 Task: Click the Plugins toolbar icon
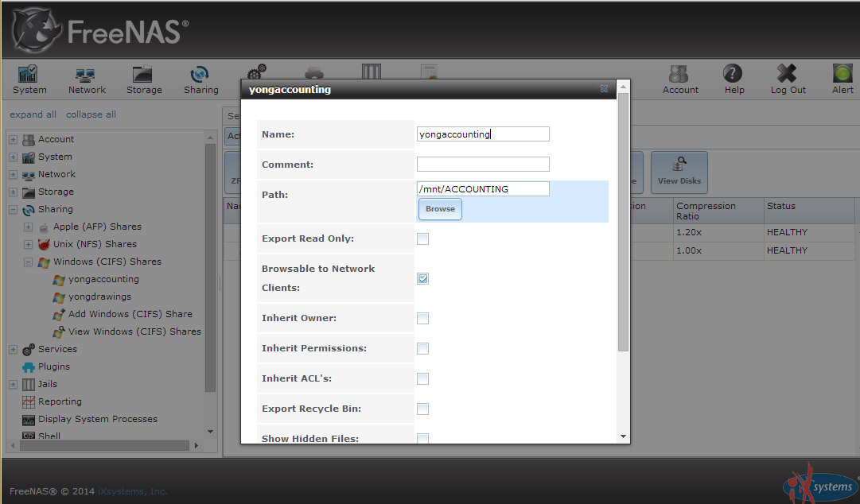(x=314, y=72)
